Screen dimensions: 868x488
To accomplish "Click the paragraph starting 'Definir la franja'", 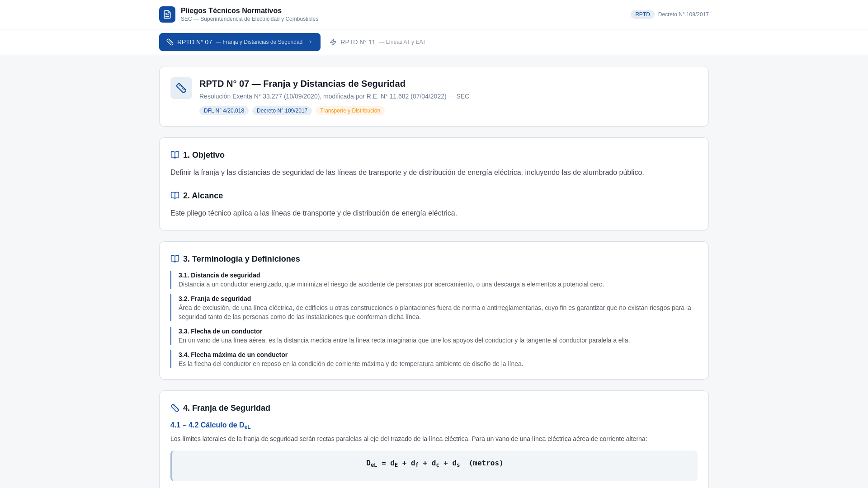I will 407,173.
